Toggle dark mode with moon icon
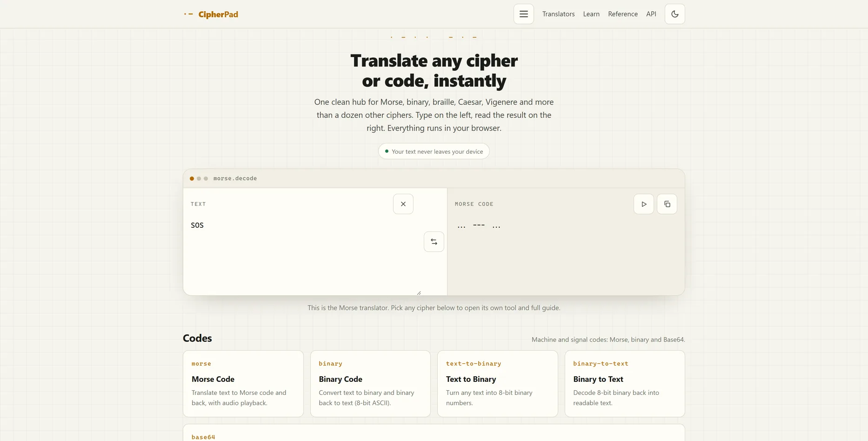 point(674,14)
